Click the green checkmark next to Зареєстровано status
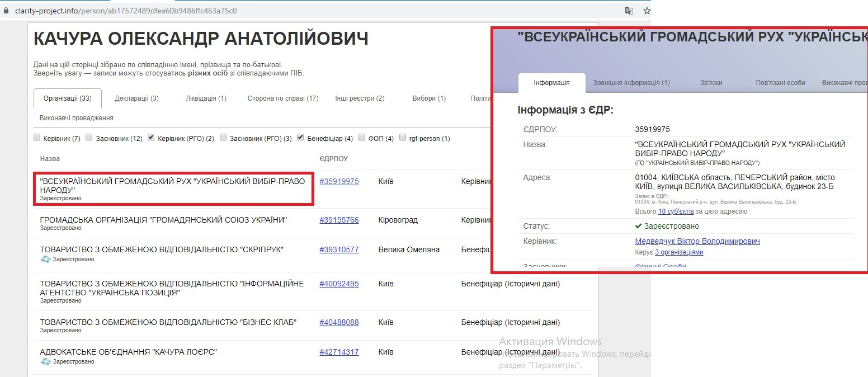This screenshot has width=868, height=377. [x=638, y=227]
